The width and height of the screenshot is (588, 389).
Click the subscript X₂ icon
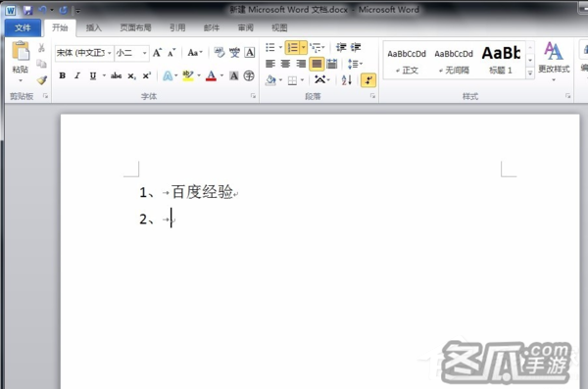coord(131,76)
